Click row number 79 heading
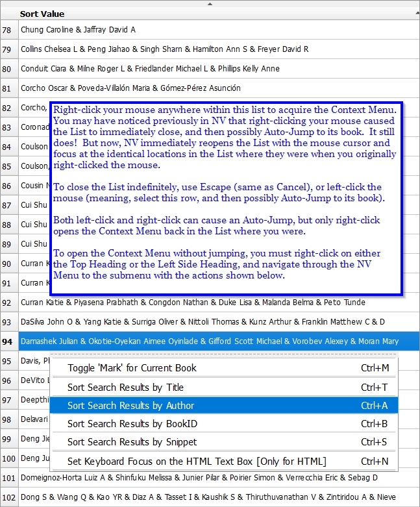 pyautogui.click(x=9, y=49)
